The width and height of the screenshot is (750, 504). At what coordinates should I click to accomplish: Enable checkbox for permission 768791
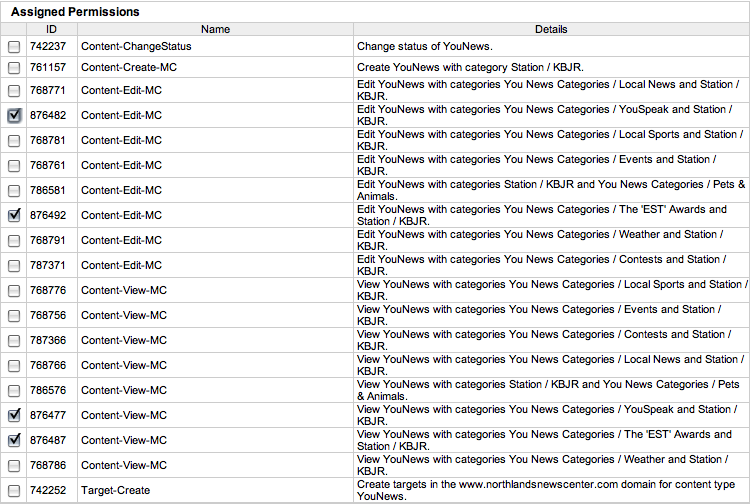coord(14,241)
